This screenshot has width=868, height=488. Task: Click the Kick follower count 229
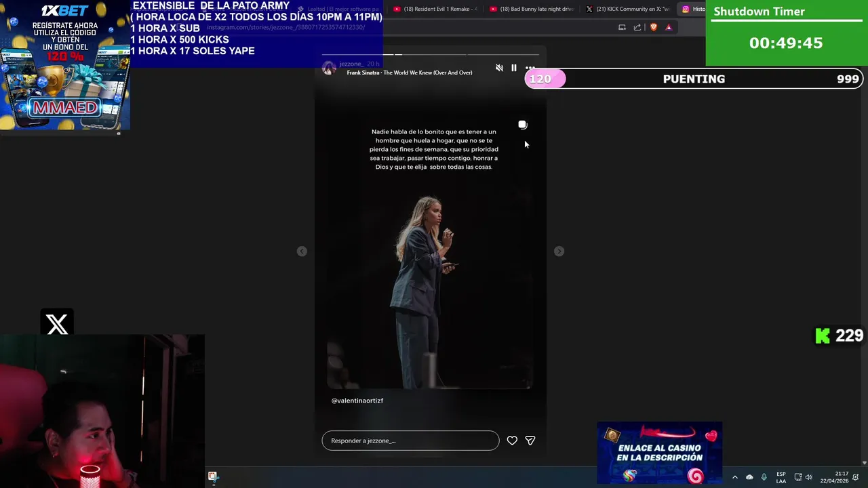point(839,335)
